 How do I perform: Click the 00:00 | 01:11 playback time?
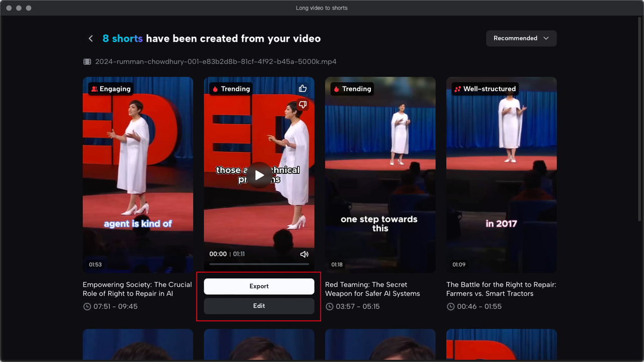coord(227,254)
